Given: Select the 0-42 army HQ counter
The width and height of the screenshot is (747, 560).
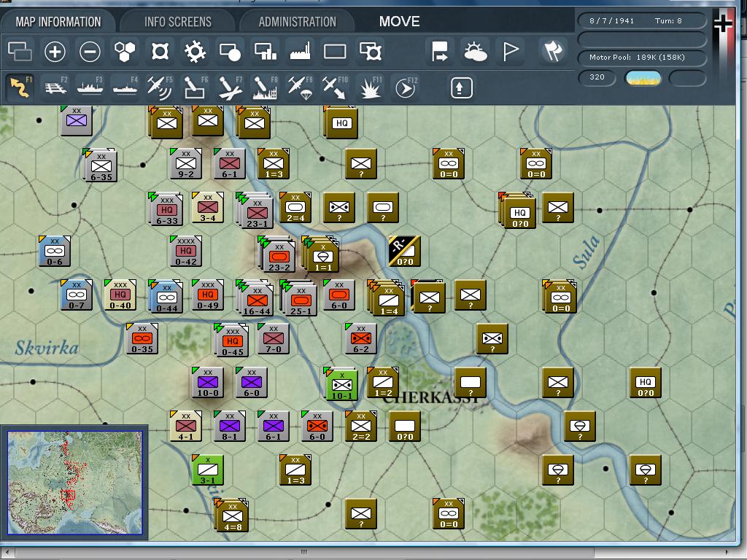Looking at the screenshot, I should (x=186, y=251).
